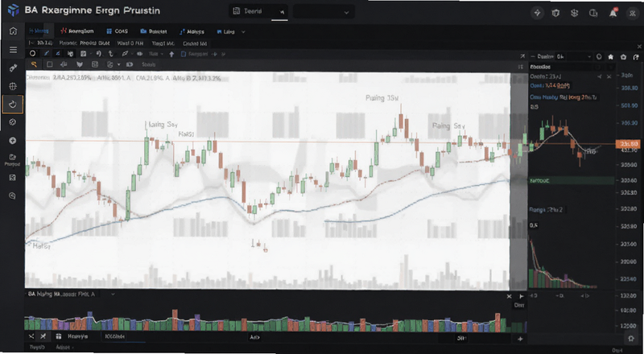Open the 0k dropdown in right panel
Screen dimensions: 644x354
(x=575, y=56)
